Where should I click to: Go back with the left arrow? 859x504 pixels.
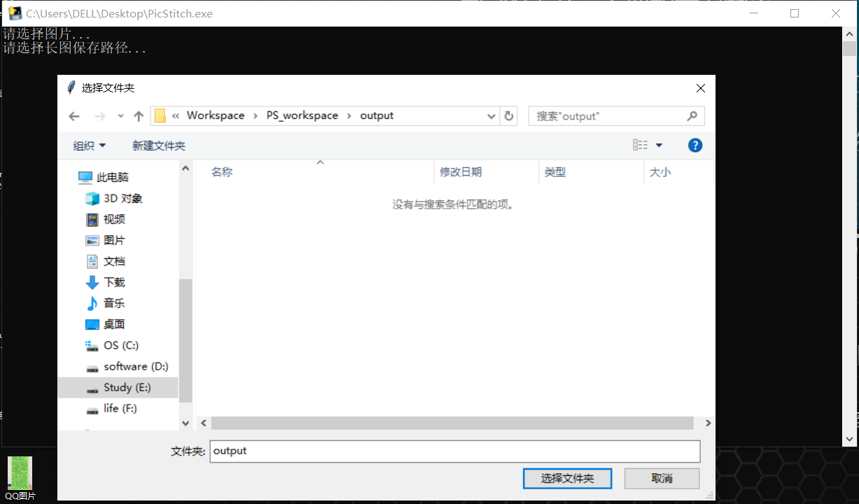75,116
